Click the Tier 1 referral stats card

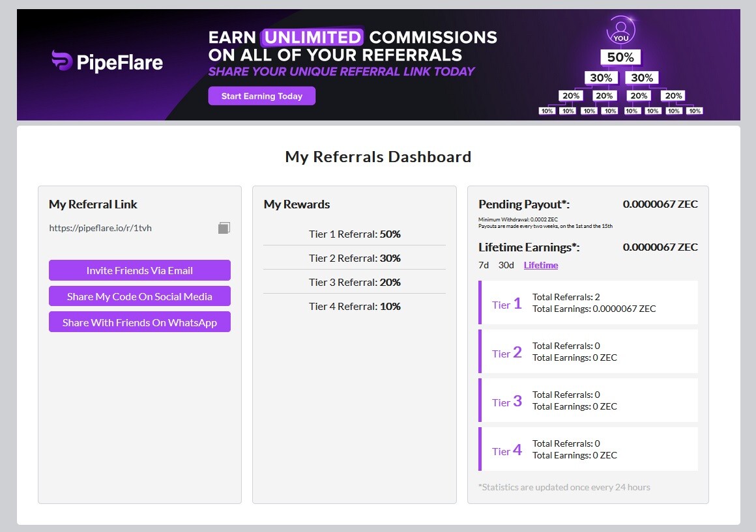point(589,303)
